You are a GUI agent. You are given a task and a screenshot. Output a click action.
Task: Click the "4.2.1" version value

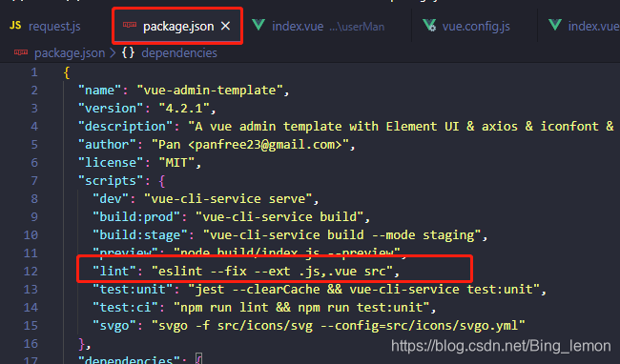[184, 109]
